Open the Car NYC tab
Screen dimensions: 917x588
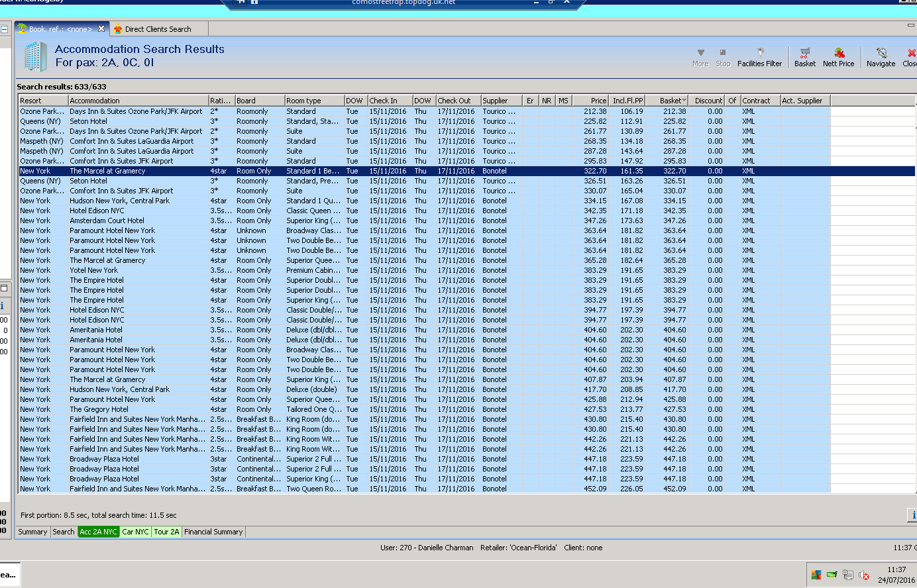(x=135, y=532)
